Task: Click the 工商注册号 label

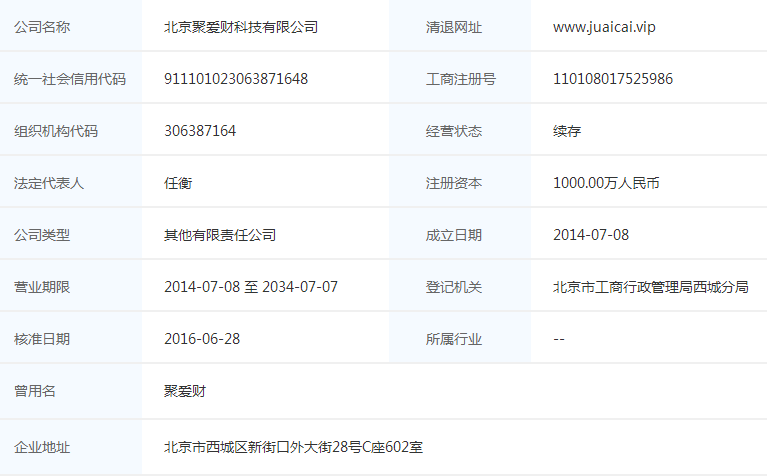Action: tap(460, 79)
